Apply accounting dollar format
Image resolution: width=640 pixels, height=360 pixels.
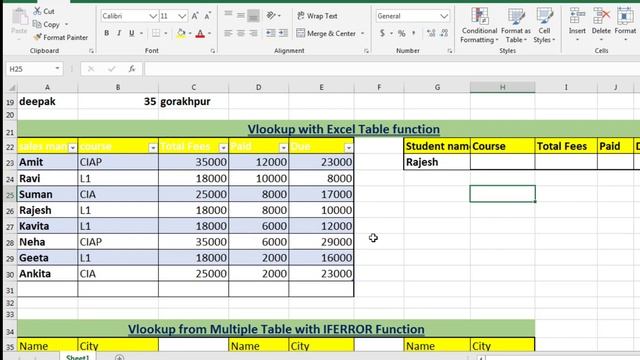[x=382, y=33]
